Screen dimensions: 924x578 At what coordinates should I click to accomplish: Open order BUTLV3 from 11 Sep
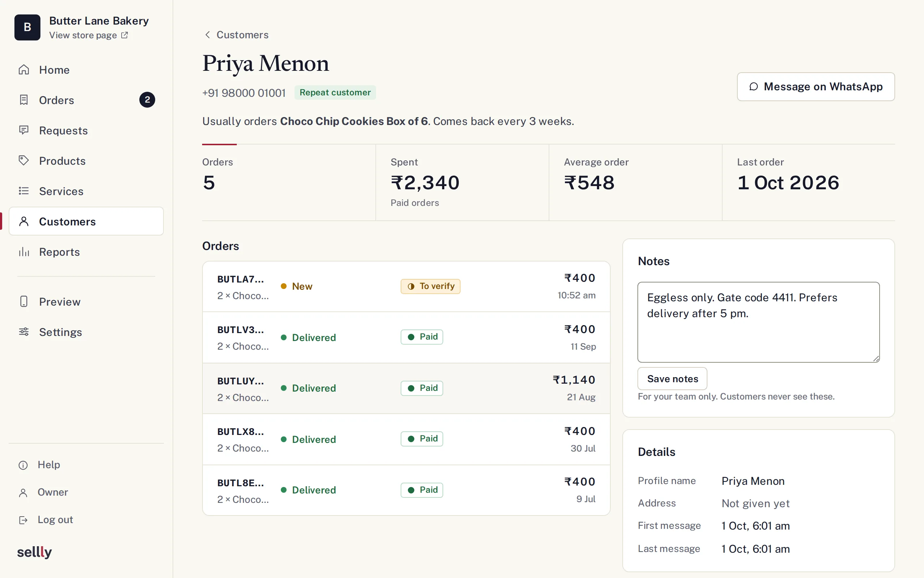click(406, 337)
